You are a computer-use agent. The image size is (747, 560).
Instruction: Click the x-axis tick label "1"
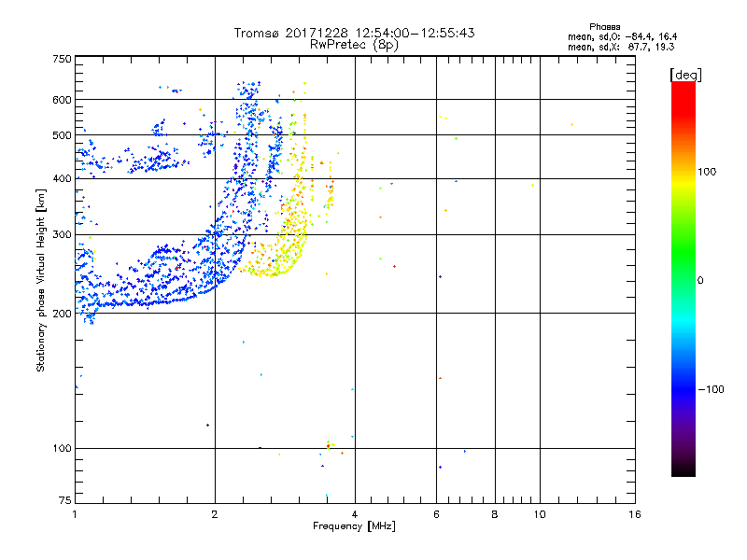[x=75, y=514]
